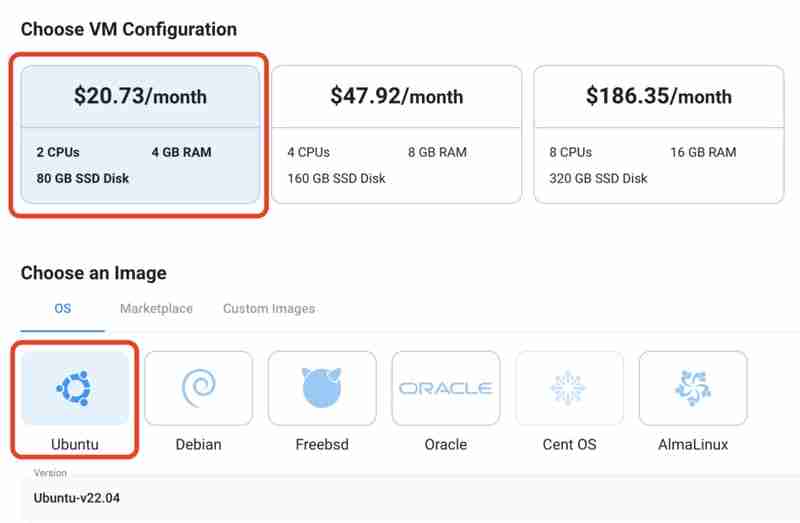Screen dimensions: 800x523
Task: Pick the FreeBSD logo icon
Action: 322,387
